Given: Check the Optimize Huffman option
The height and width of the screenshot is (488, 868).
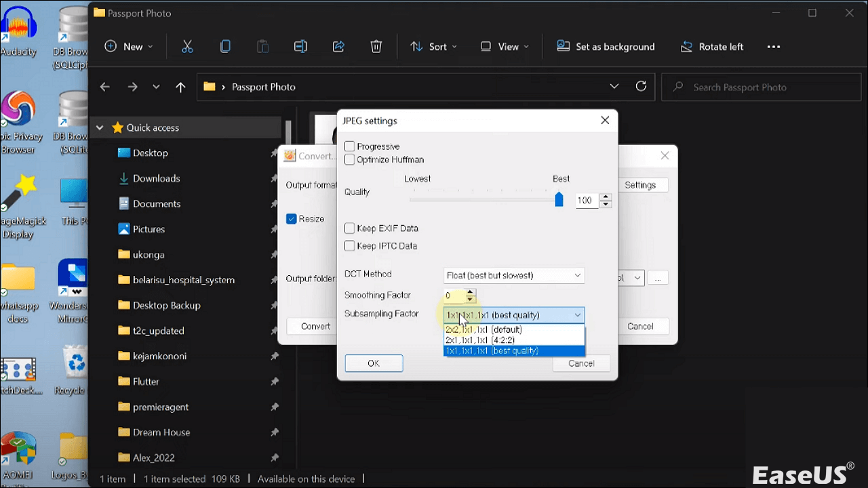Looking at the screenshot, I should click(x=350, y=160).
